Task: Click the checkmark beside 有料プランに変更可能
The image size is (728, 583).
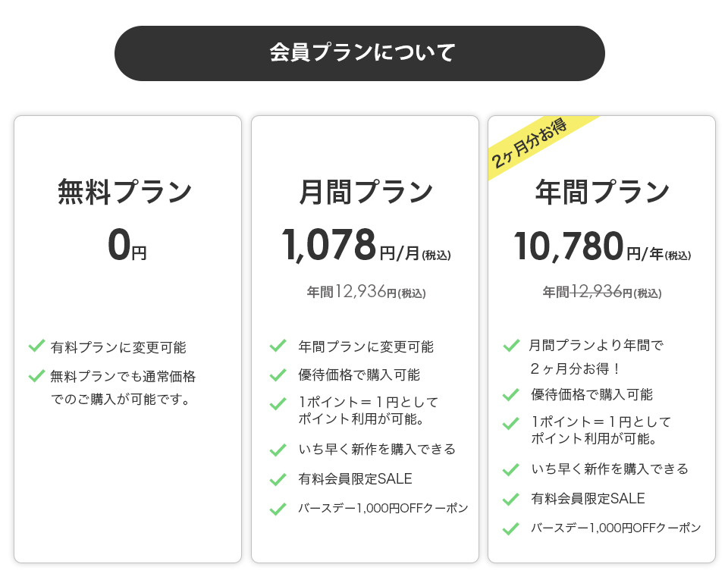Action: coord(36,346)
